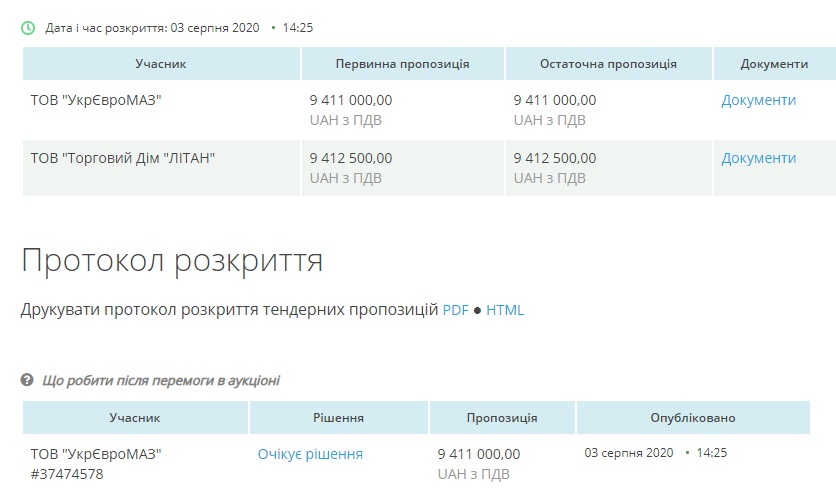Image resolution: width=836 pixels, height=489 pixels.
Task: Open Документи link for ТОВ "УкрЄвроМАЗ"
Action: tap(758, 100)
